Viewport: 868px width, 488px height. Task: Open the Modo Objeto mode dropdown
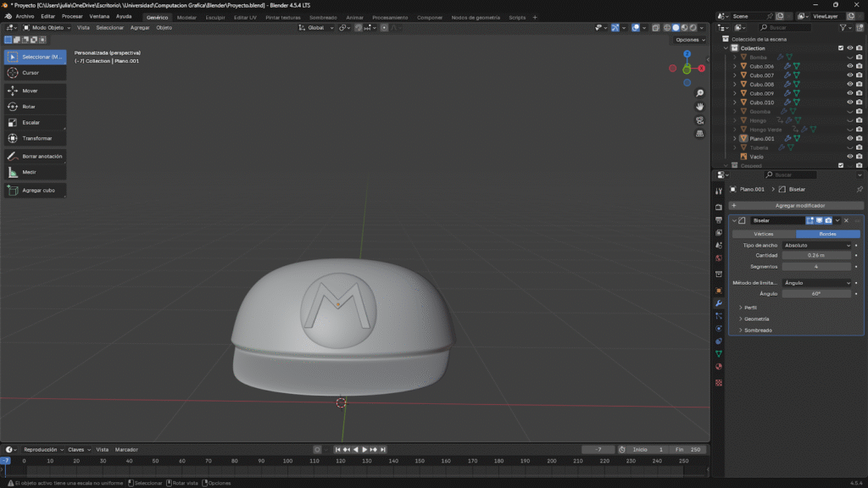point(47,28)
